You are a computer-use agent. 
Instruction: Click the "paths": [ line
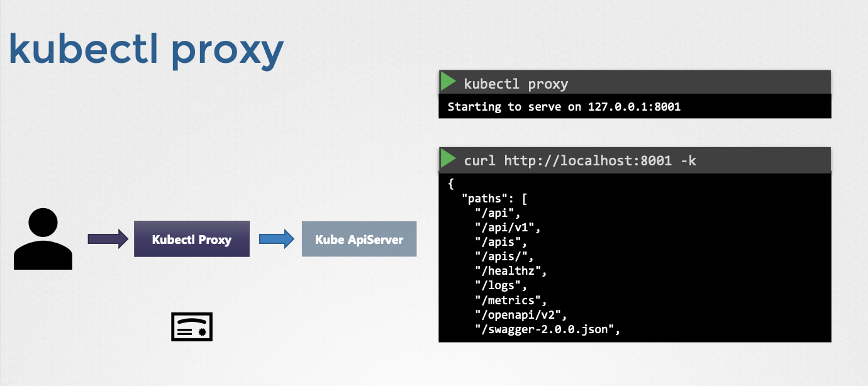494,199
